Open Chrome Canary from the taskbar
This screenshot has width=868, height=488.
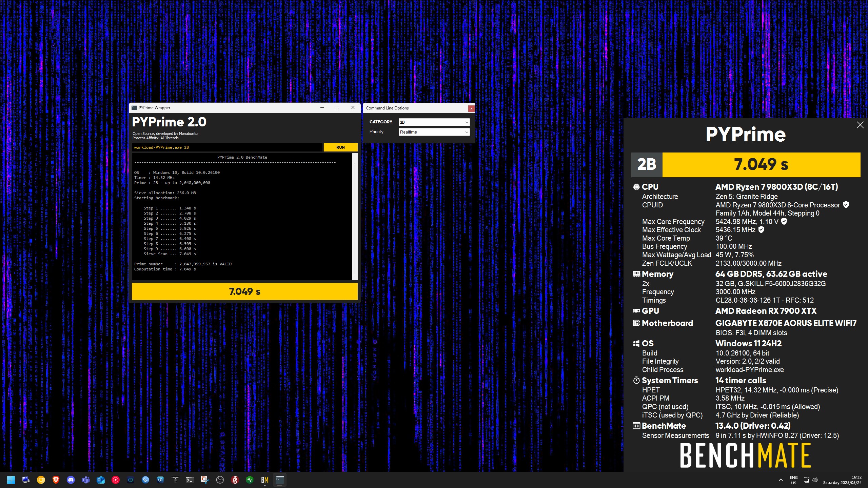pos(41,480)
